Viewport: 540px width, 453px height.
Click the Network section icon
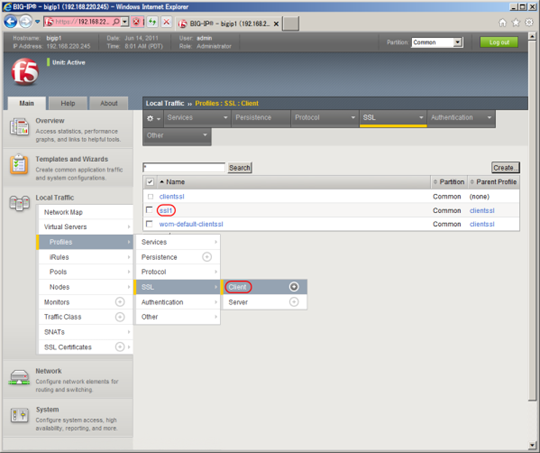tap(19, 377)
